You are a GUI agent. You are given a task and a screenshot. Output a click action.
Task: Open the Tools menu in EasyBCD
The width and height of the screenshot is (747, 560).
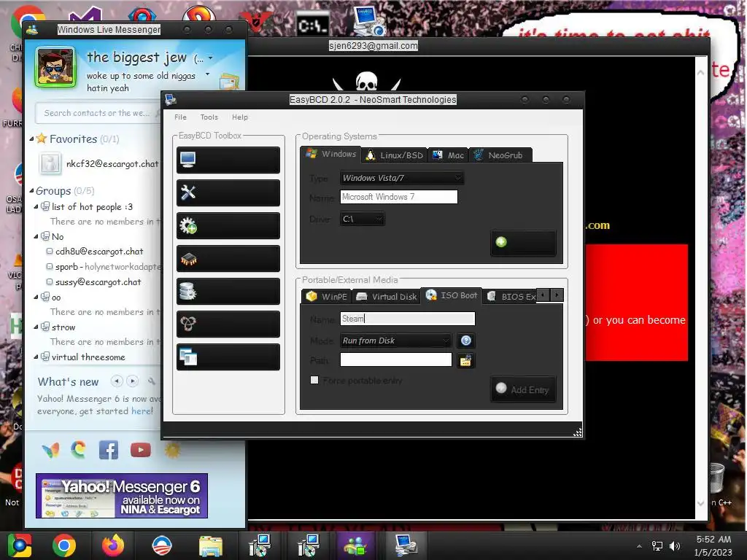[209, 117]
